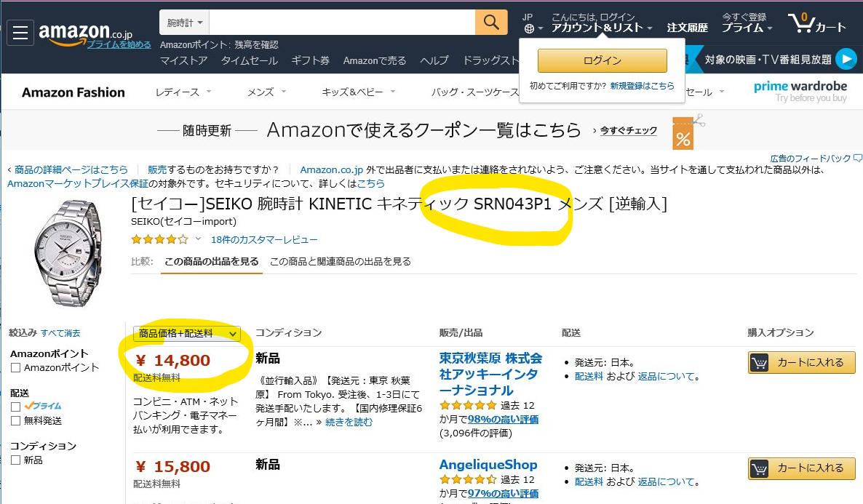The height and width of the screenshot is (504, 863).
Task: Open the 商品価格+配送料 sort dropdown
Action: 187,333
